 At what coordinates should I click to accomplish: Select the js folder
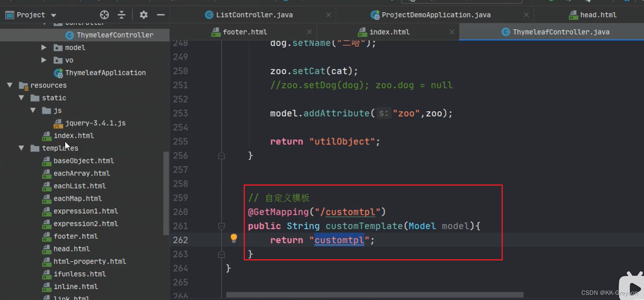tap(58, 110)
